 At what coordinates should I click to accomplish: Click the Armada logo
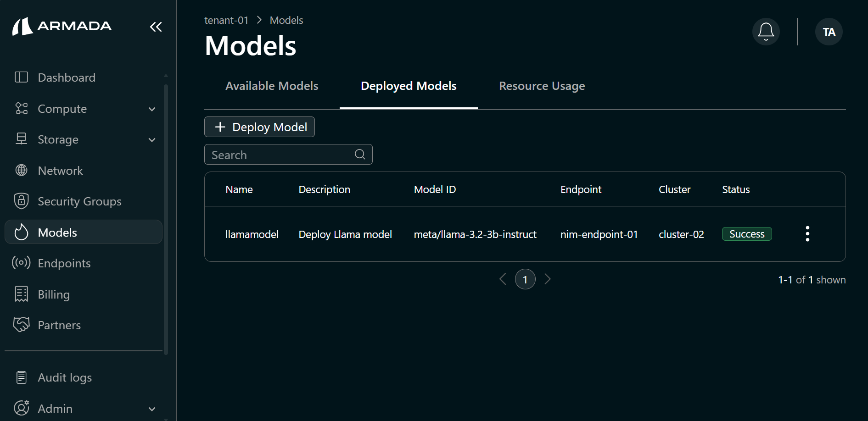(62, 26)
